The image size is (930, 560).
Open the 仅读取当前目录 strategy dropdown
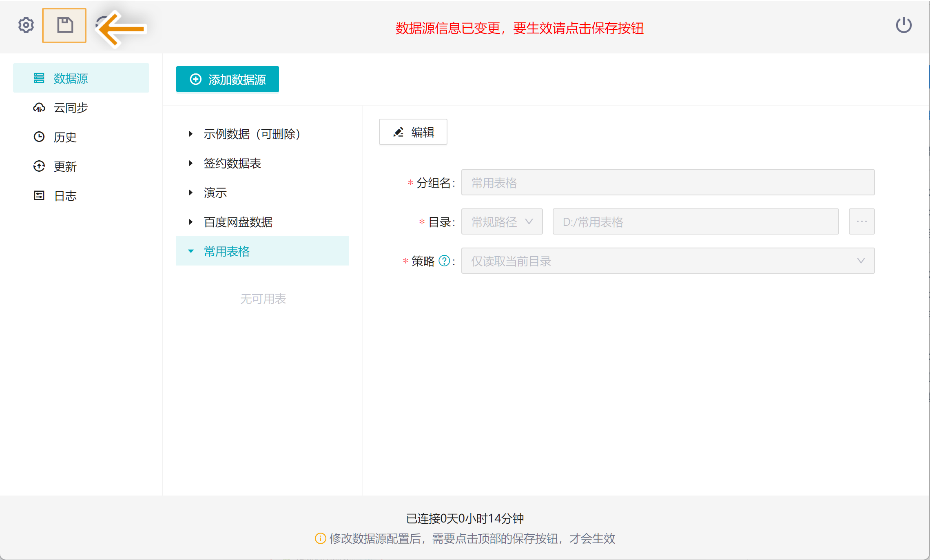[667, 261]
